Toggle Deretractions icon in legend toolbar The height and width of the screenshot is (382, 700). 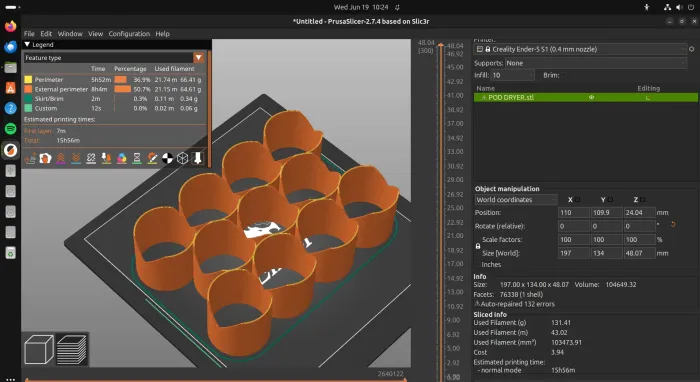[76, 158]
